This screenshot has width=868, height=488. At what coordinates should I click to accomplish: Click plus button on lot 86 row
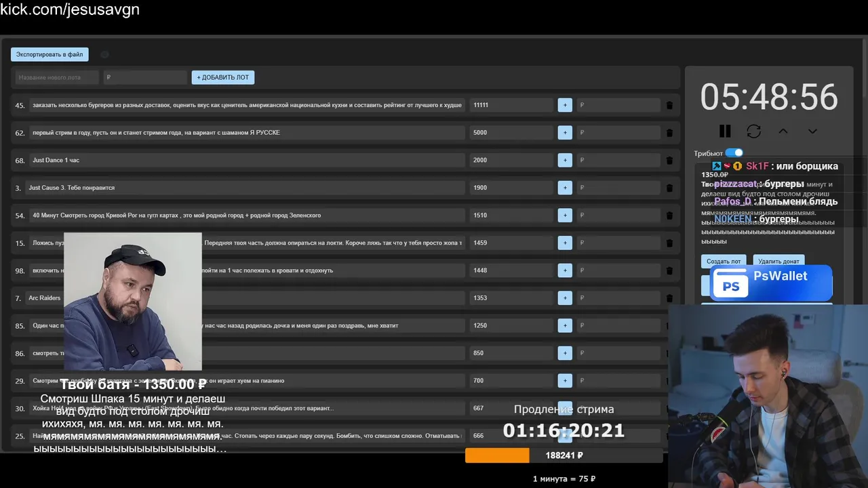click(x=565, y=353)
